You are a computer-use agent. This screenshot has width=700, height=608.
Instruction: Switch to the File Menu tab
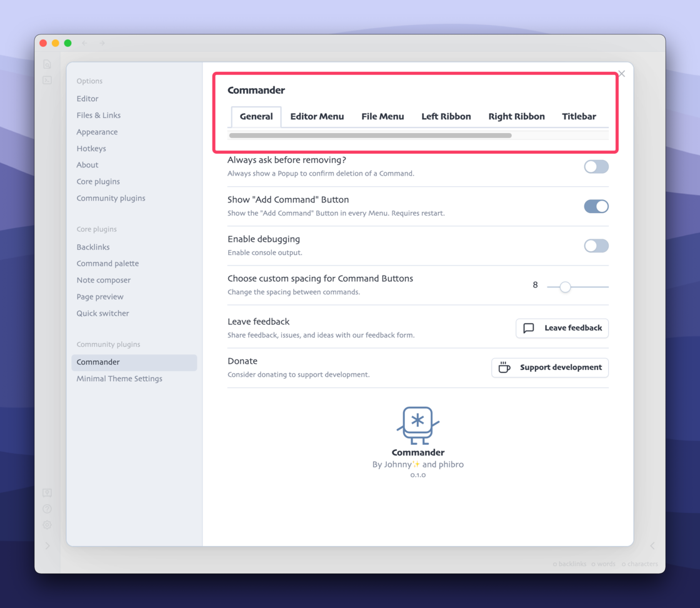click(382, 116)
